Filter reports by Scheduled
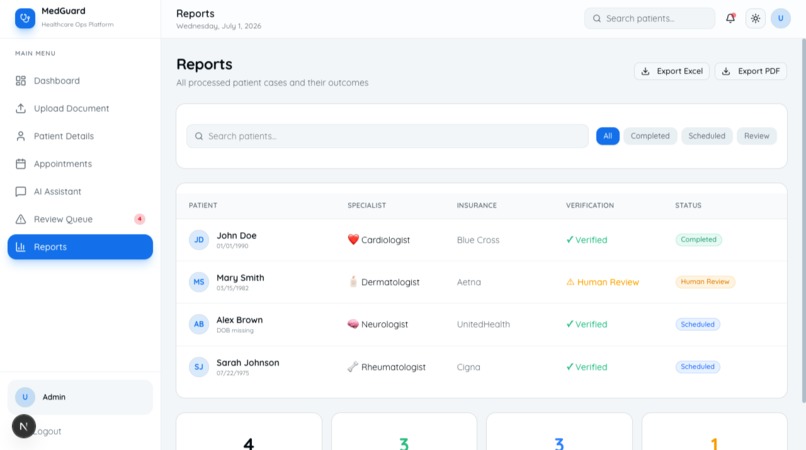Screen dimensions: 806x450 pyautogui.click(x=707, y=136)
